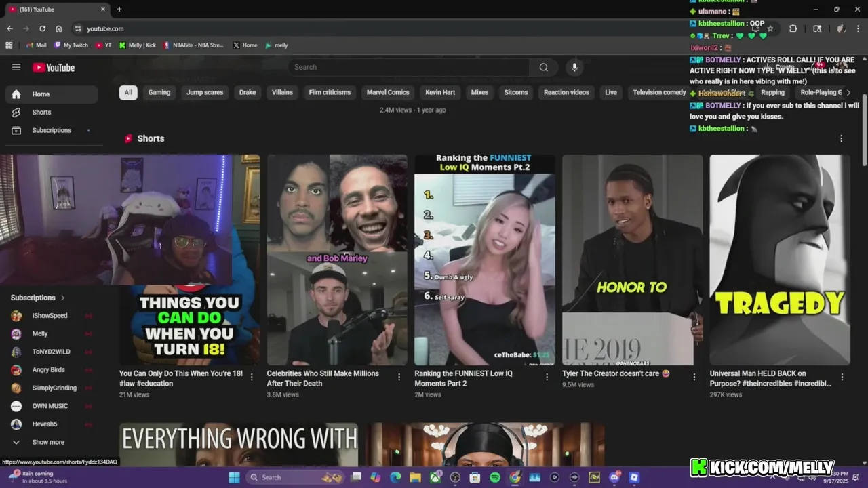Image resolution: width=868 pixels, height=488 pixels.
Task: Select the Marvel Comics filter chip
Action: pyautogui.click(x=388, y=92)
